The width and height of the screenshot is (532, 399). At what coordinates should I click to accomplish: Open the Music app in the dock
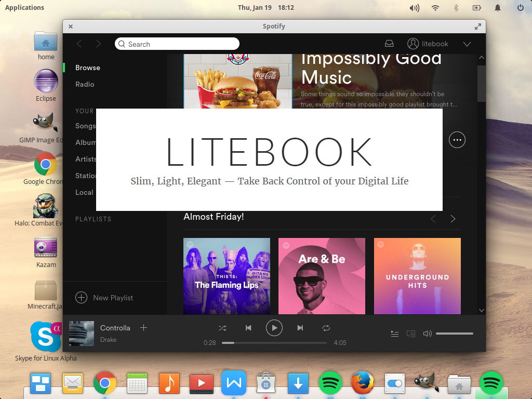[169, 383]
